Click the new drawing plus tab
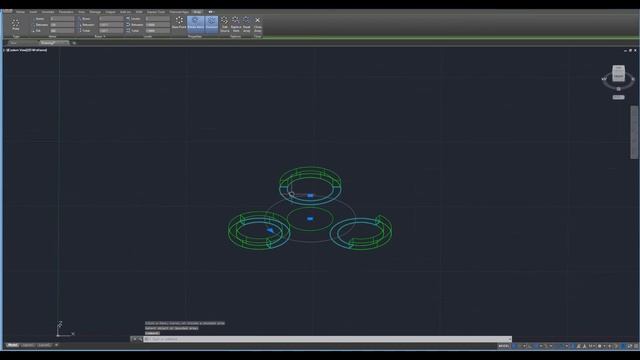Viewport: 640px width, 360px height. click(x=74, y=43)
